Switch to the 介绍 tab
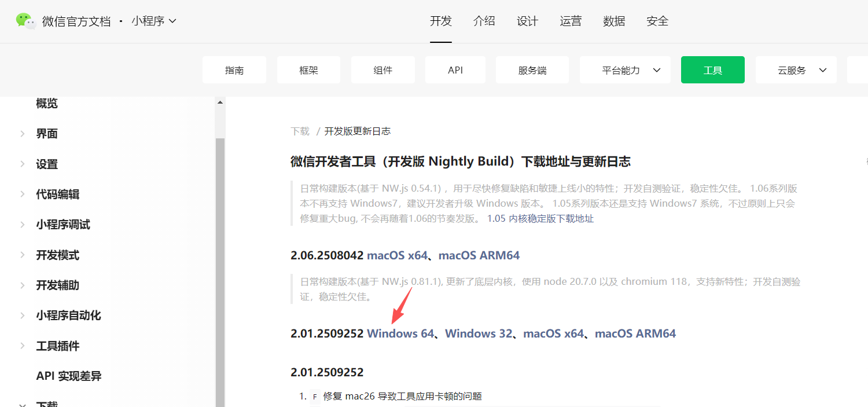The width and height of the screenshot is (868, 407). tap(484, 21)
